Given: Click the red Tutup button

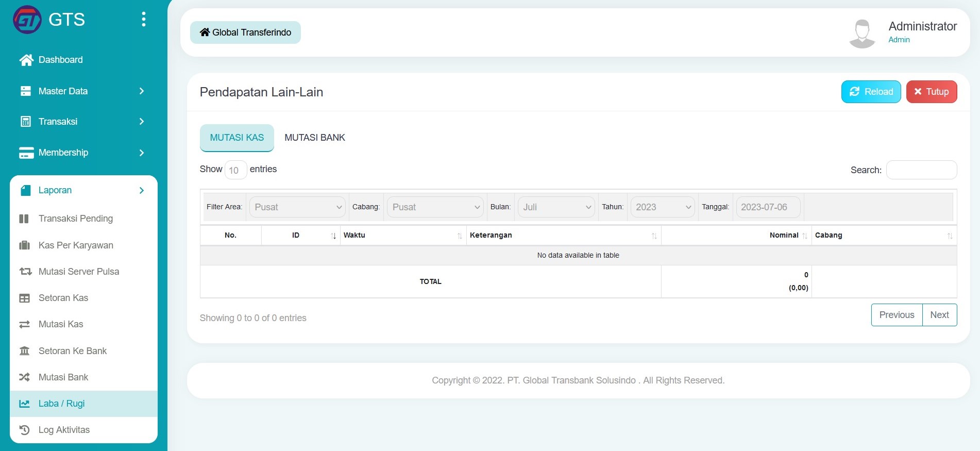Looking at the screenshot, I should (x=931, y=92).
